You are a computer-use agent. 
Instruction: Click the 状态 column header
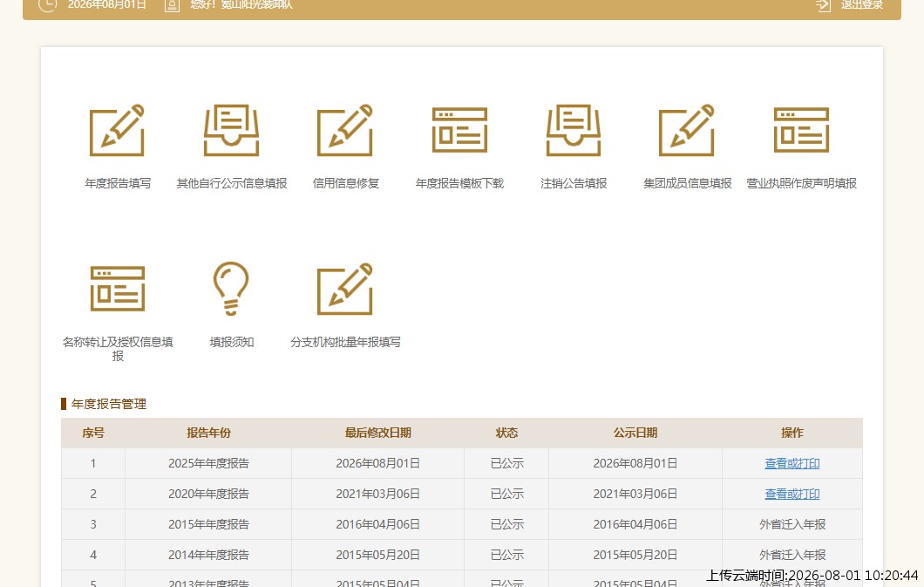point(506,433)
